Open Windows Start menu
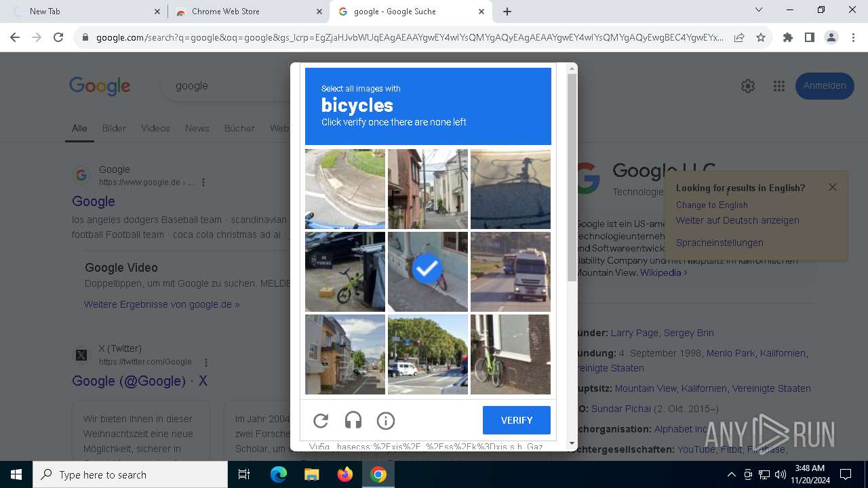This screenshot has height=488, width=868. coord(16,474)
